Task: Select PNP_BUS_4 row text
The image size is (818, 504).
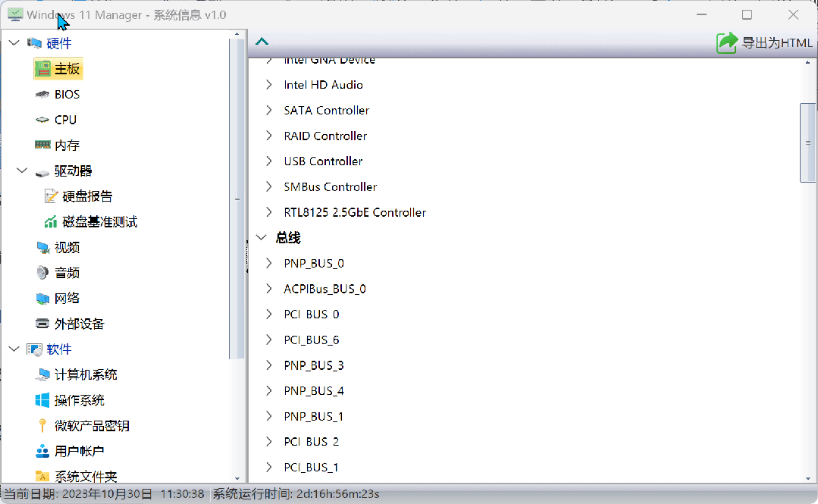Action: tap(314, 391)
